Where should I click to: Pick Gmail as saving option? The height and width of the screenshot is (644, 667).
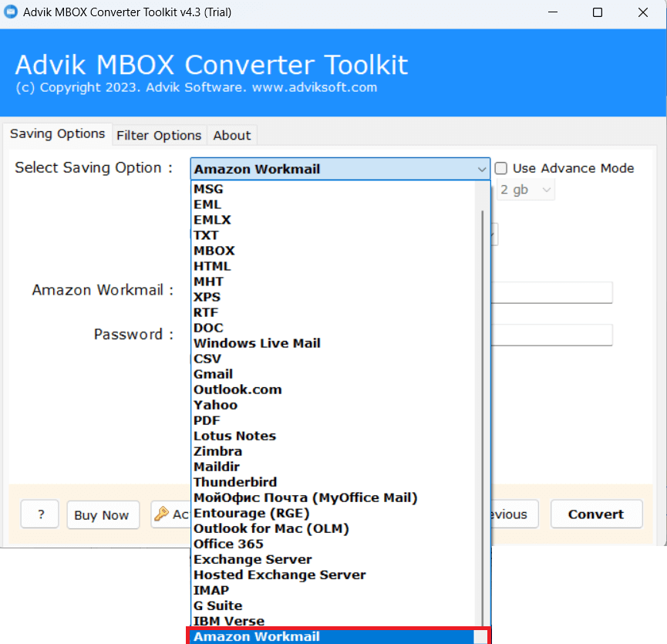tap(333, 374)
